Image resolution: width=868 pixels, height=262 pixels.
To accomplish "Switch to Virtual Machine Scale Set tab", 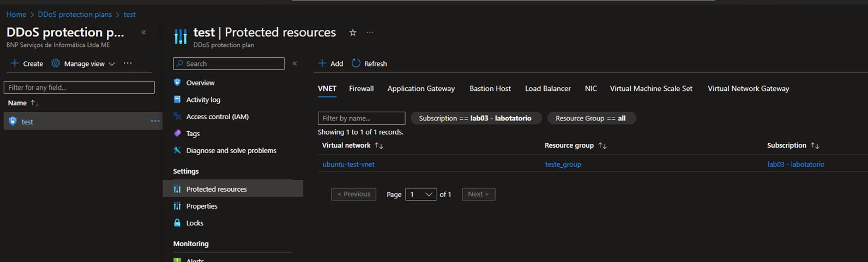I will pyautogui.click(x=651, y=88).
